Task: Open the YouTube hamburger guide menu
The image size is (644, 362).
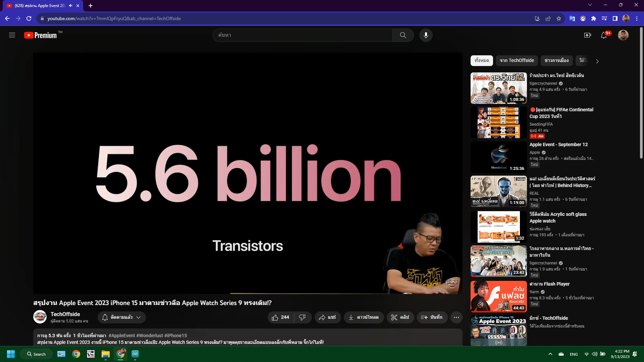Action: 12,35
